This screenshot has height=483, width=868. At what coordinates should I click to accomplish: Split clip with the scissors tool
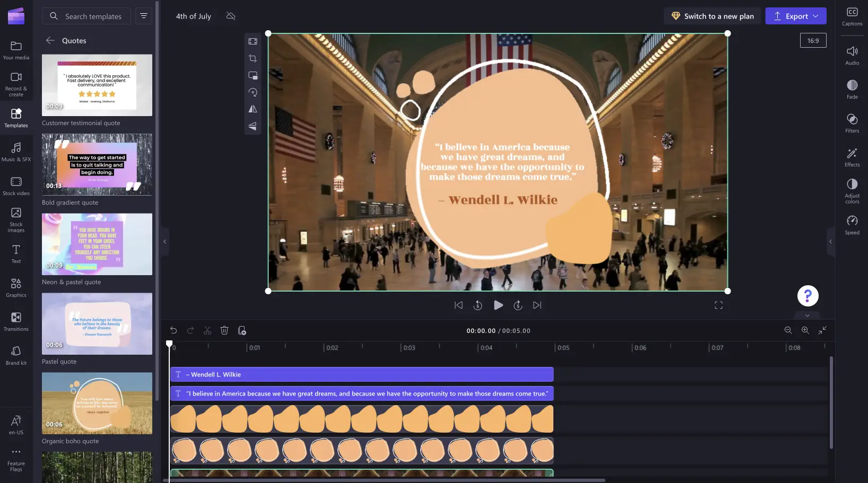pos(207,330)
